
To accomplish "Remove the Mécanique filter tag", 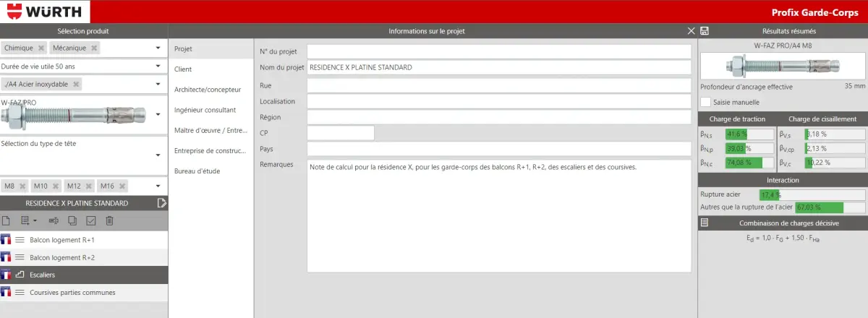I will tap(95, 48).
